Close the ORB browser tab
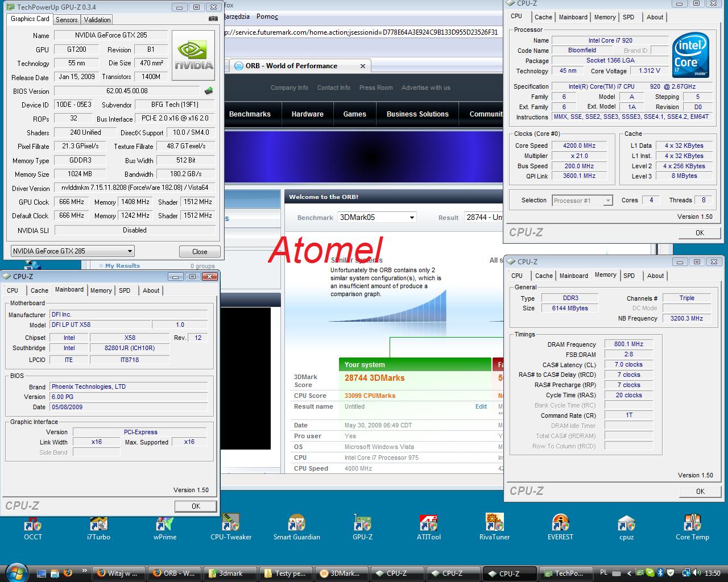The height and width of the screenshot is (582, 728). 363,66
